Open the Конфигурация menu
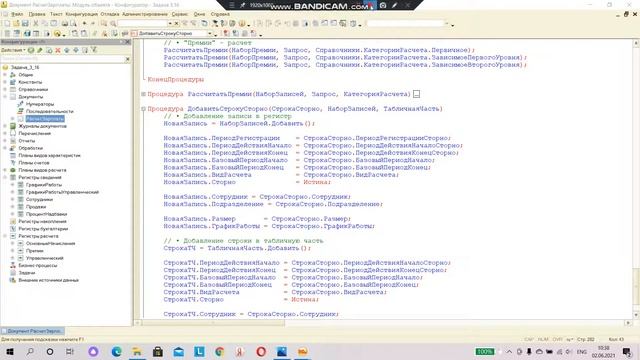Viewport: 640px width, 360px height. pyautogui.click(x=82, y=14)
